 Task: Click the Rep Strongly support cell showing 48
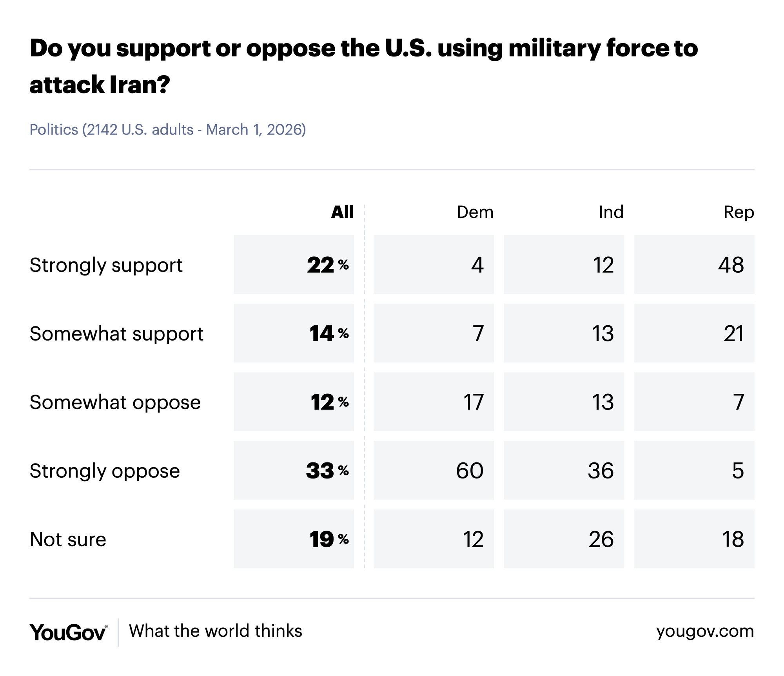[694, 265]
